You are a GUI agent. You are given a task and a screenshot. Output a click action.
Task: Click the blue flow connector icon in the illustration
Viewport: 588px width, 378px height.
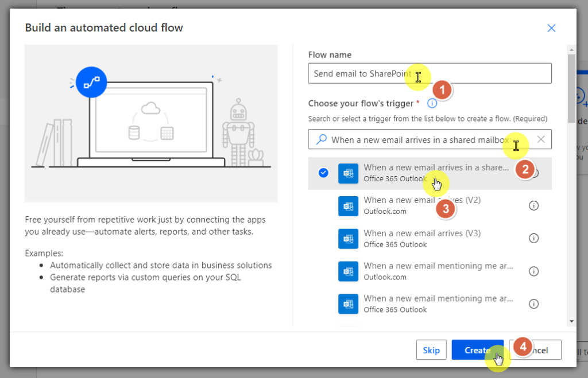91,82
